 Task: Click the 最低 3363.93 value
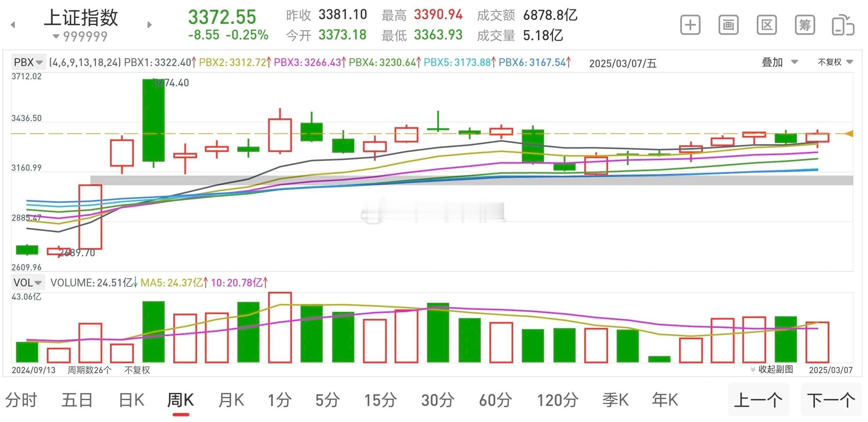click(438, 35)
